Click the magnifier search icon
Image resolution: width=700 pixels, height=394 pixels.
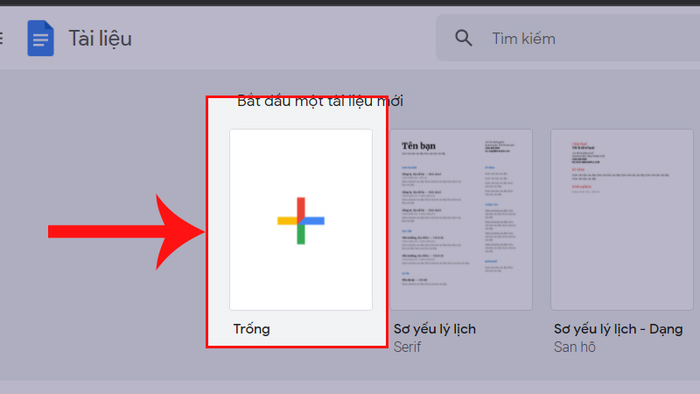click(x=463, y=38)
